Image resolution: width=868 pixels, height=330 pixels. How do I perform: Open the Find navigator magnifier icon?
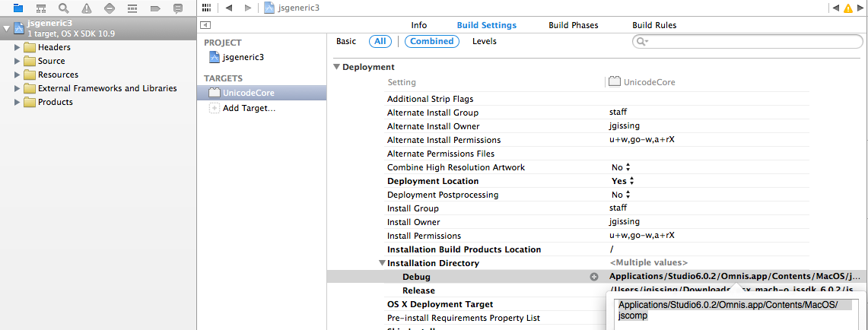coord(64,8)
